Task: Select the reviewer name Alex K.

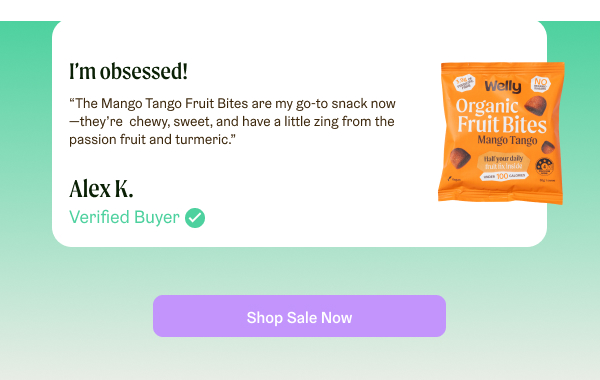Action: point(101,189)
